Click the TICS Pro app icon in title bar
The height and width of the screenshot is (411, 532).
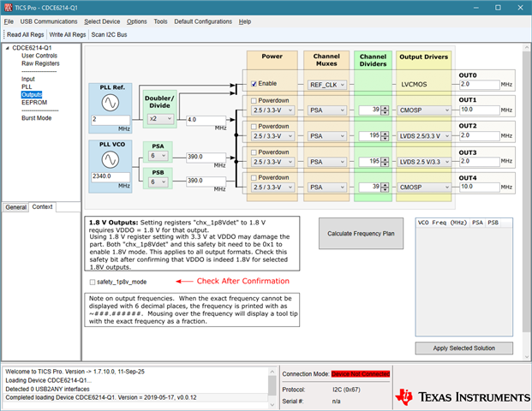(x=9, y=8)
